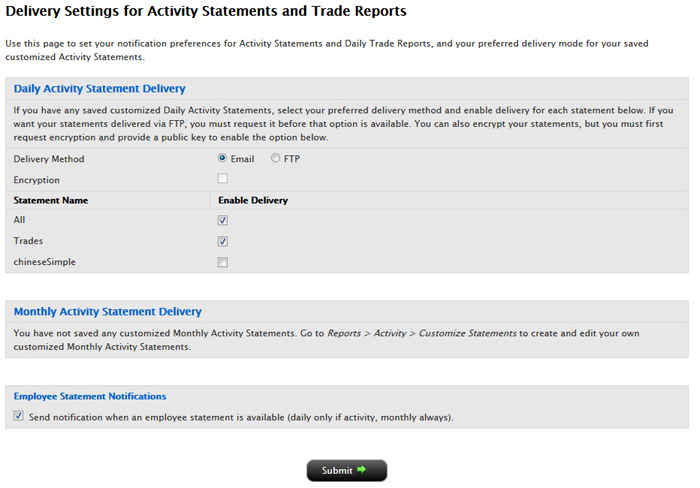Click the Send notification label text
This screenshot has width=700, height=488.
point(241,417)
